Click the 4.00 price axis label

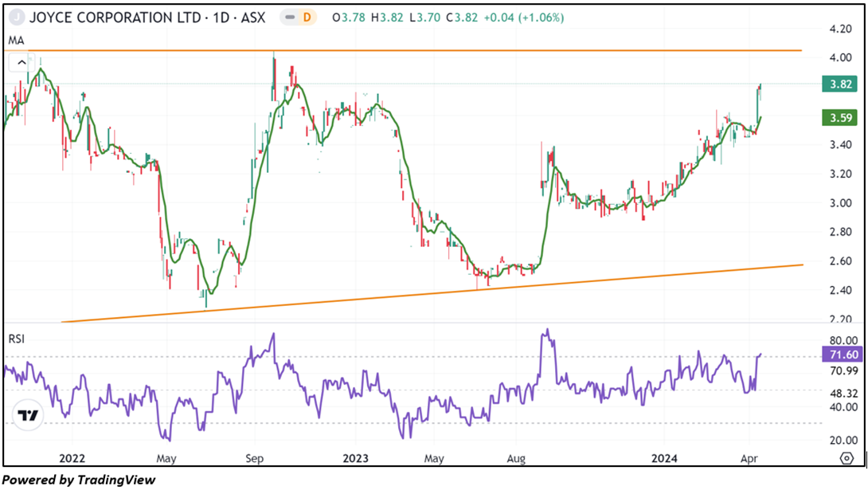(x=840, y=57)
